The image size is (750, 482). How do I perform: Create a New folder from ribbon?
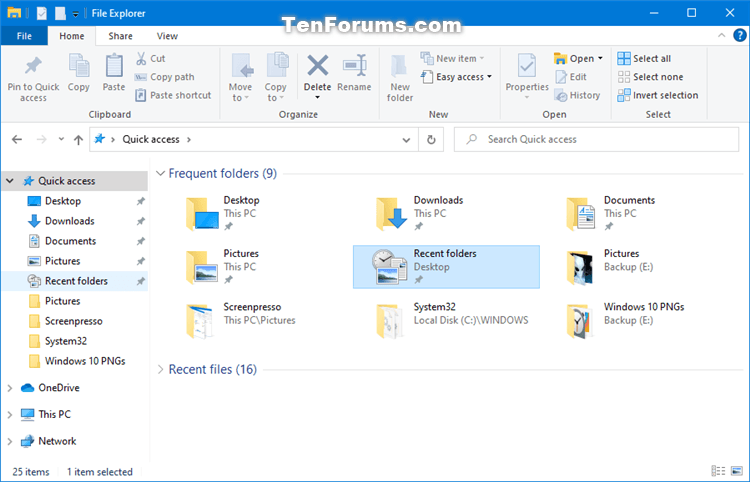coord(400,78)
